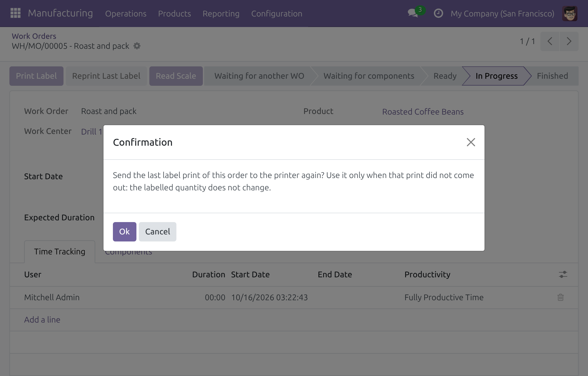Cancel the label reprint confirmation
The width and height of the screenshot is (588, 376).
tap(158, 232)
